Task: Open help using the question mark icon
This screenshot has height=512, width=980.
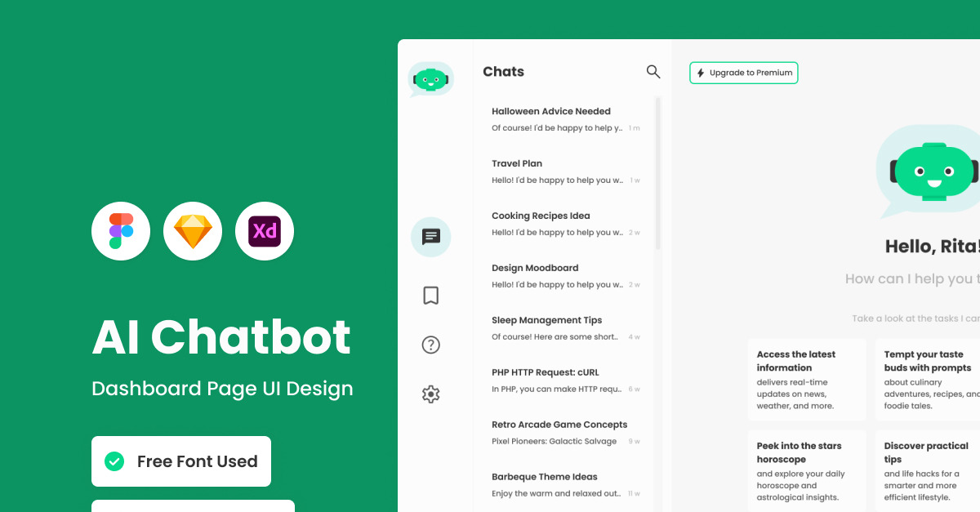Action: pyautogui.click(x=430, y=345)
